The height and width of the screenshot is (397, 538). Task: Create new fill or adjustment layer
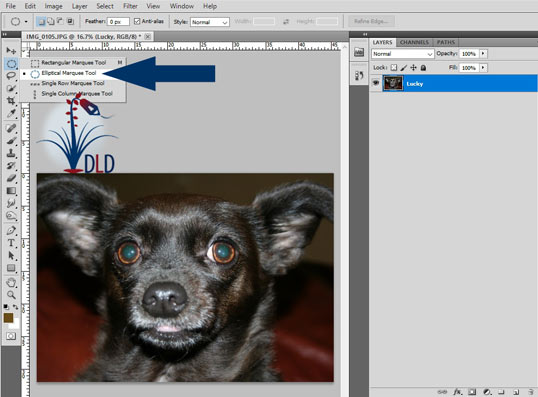(487, 392)
